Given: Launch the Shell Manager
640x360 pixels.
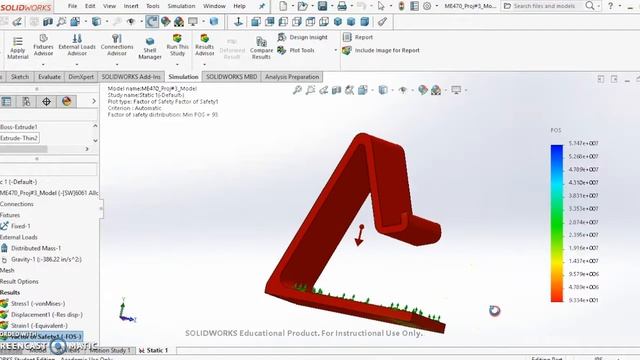Looking at the screenshot, I should (x=150, y=48).
